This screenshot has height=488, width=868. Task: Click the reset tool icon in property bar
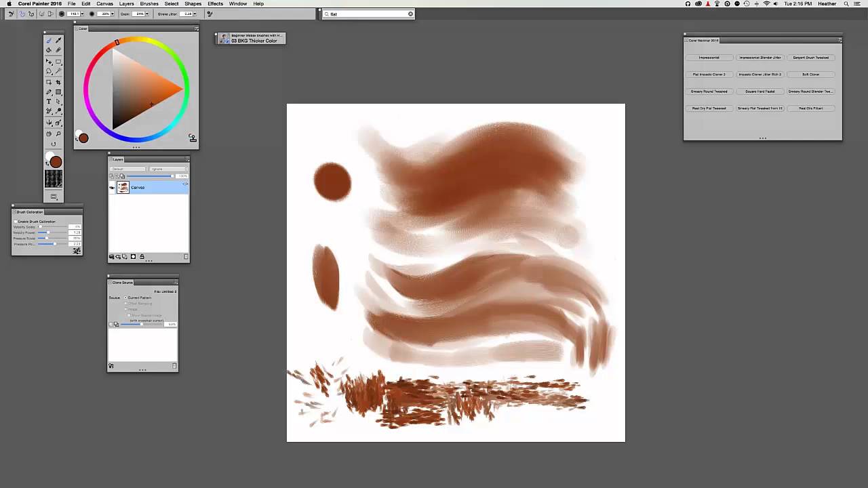[11, 14]
